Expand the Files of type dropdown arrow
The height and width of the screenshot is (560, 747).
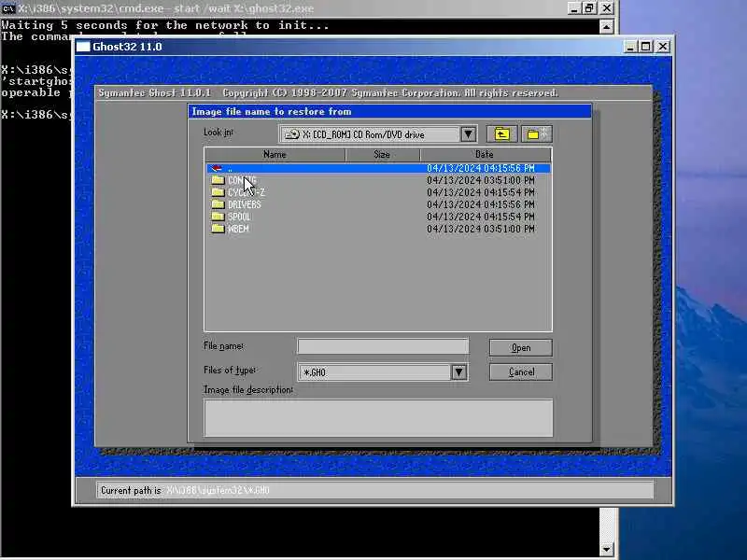pyautogui.click(x=458, y=371)
